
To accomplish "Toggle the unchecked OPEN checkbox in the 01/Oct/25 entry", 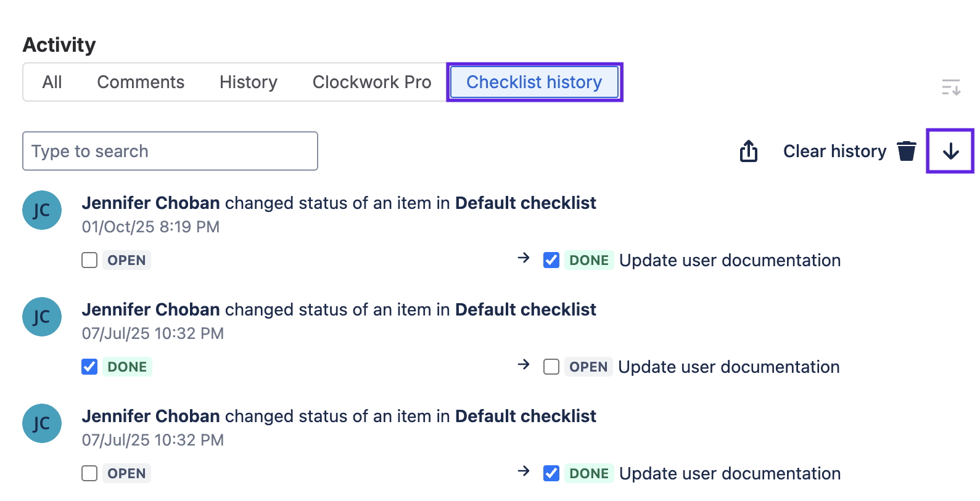I will 89,260.
